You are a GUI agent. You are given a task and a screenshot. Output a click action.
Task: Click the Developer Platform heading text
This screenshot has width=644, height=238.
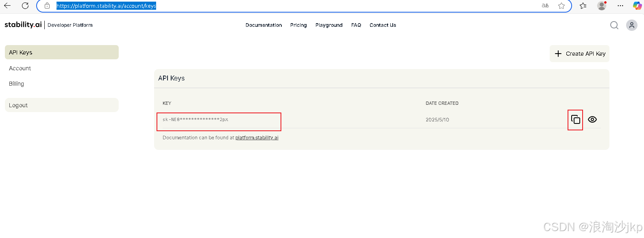click(70, 25)
